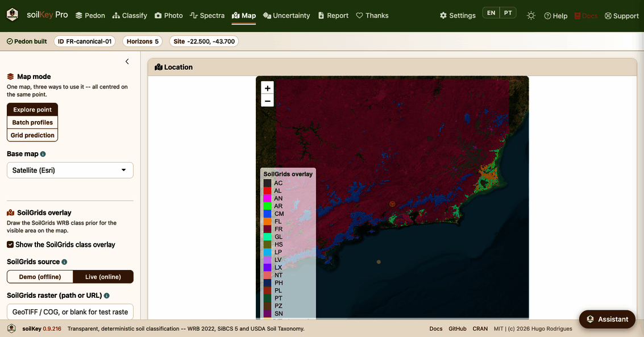Click the SoilGrids overlay legend title
Viewport: 644px width, 337px height.
click(288, 174)
